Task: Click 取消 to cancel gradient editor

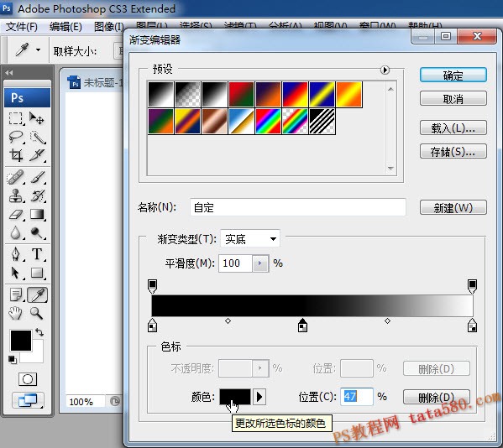Action: 453,99
